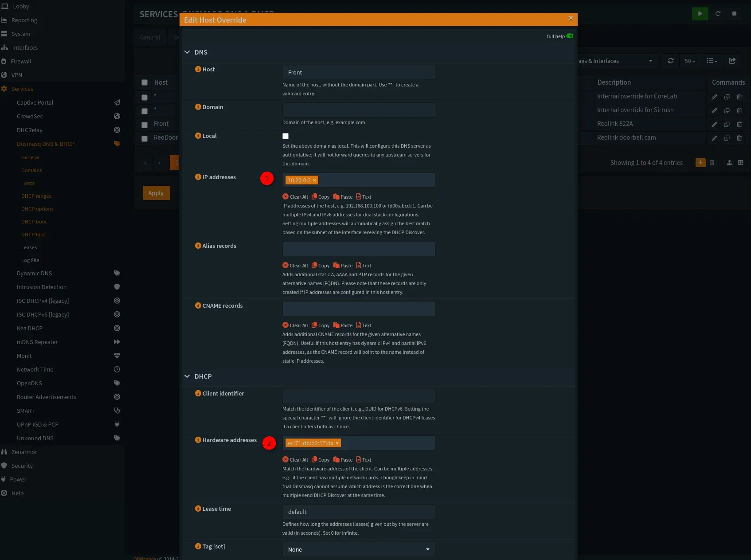Check the Local checkbox
This screenshot has width=751, height=560.
pyautogui.click(x=286, y=136)
